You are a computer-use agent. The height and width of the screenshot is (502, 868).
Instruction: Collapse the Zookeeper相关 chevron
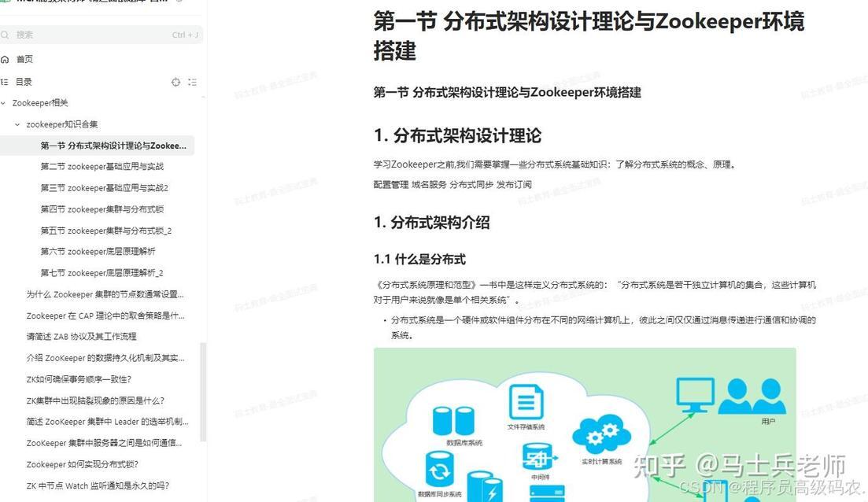4,103
